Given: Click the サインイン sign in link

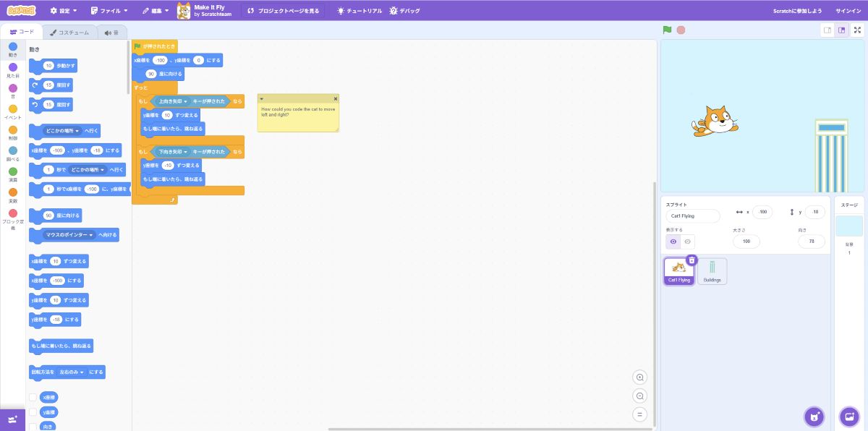Looking at the screenshot, I should [848, 11].
